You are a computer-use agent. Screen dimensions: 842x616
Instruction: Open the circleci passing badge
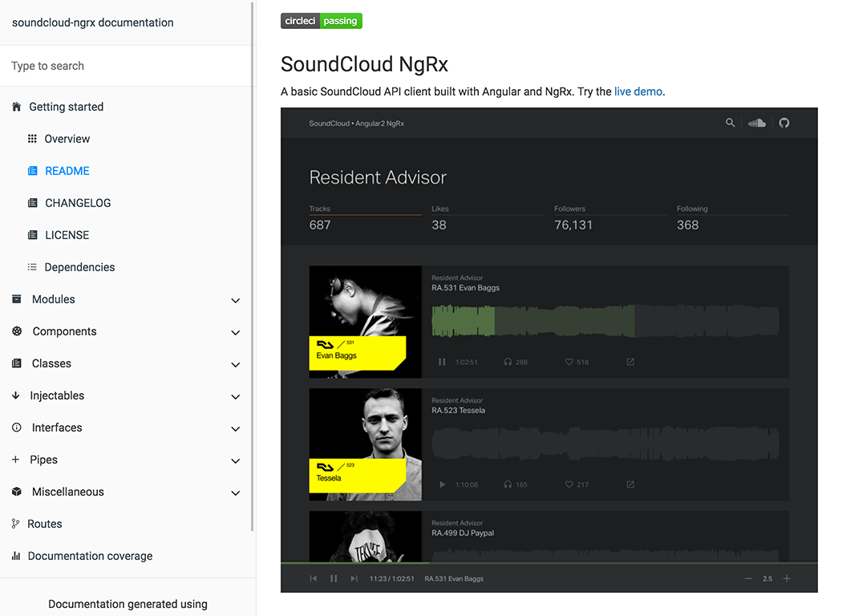321,21
